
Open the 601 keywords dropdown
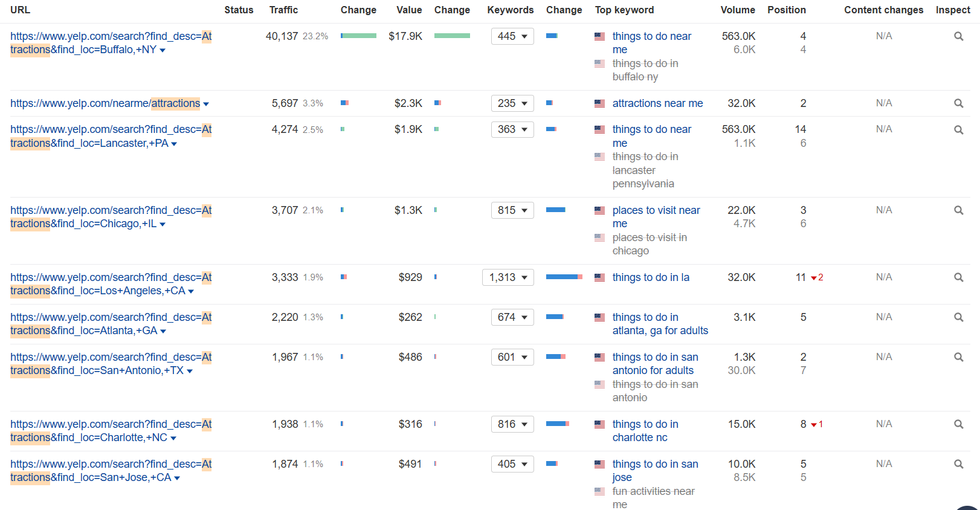click(x=512, y=357)
